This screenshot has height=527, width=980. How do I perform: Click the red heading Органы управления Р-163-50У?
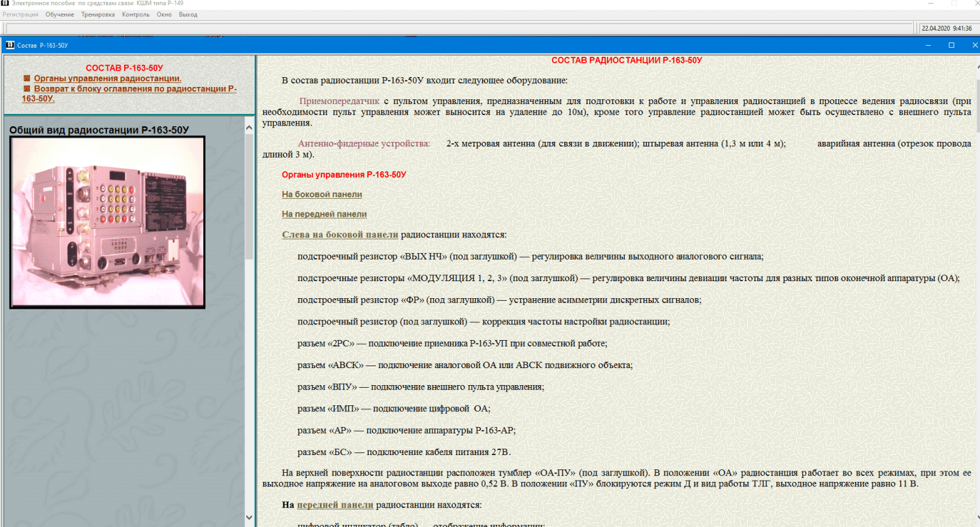344,175
